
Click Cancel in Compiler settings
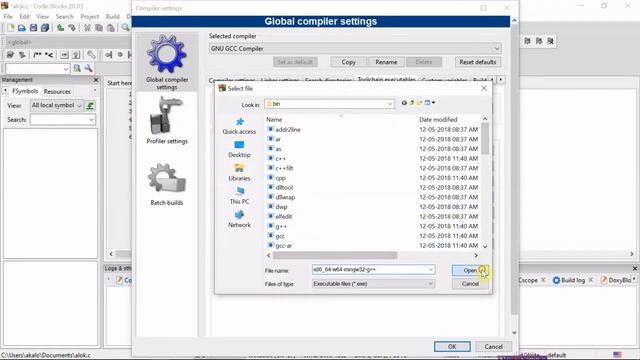click(493, 347)
